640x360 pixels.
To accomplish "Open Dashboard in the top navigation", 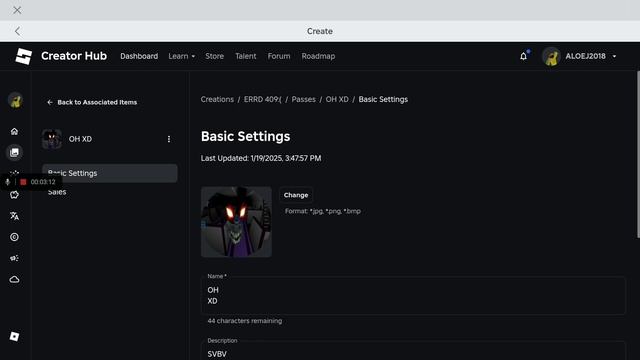I will [139, 56].
